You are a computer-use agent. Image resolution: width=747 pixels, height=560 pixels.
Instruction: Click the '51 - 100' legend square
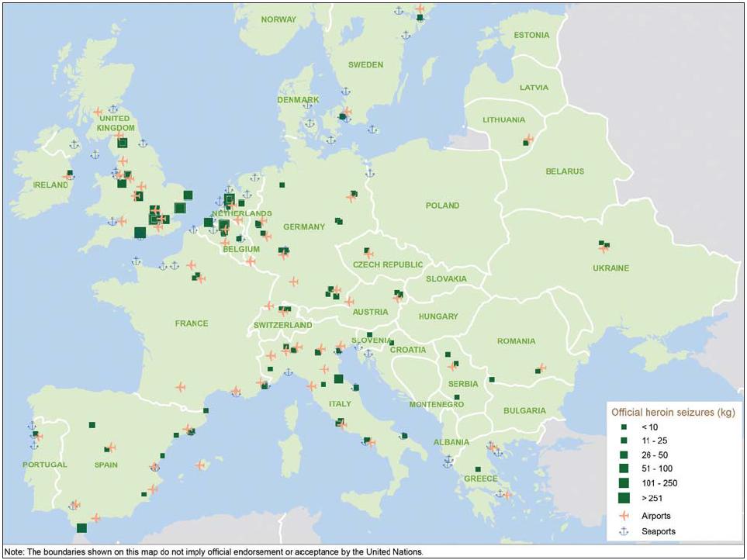click(x=625, y=469)
